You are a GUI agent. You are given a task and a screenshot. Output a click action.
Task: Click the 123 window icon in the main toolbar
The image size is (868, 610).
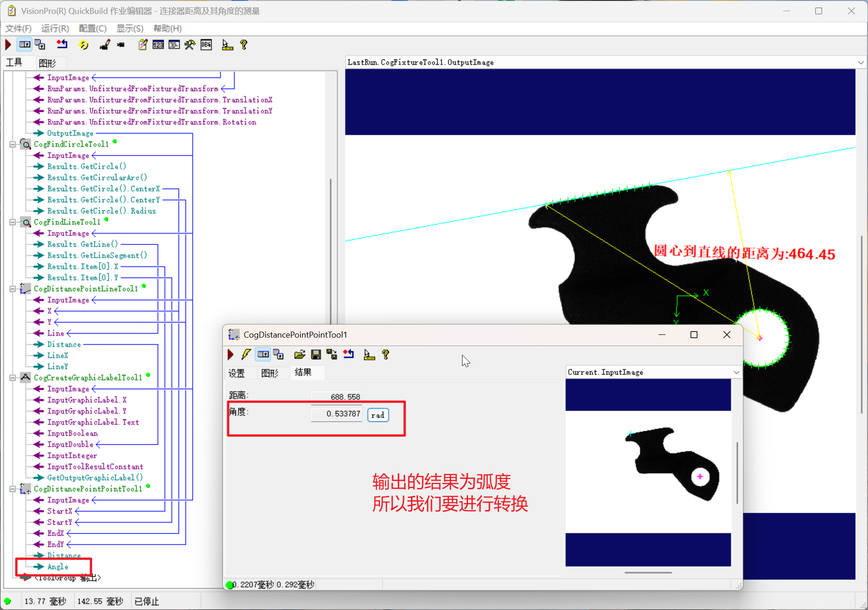pyautogui.click(x=158, y=45)
